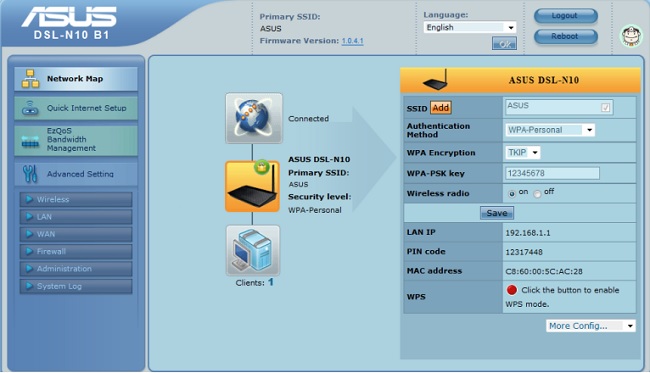
Task: Turn Wireless radio on
Action: (x=512, y=194)
